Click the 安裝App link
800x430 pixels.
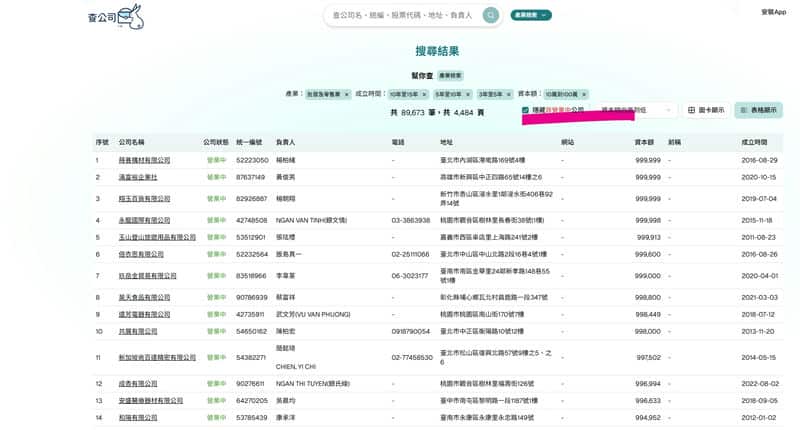click(773, 12)
